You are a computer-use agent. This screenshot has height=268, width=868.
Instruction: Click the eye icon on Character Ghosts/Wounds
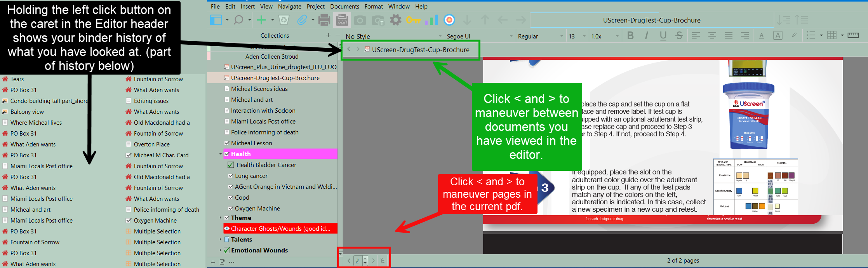(x=227, y=229)
